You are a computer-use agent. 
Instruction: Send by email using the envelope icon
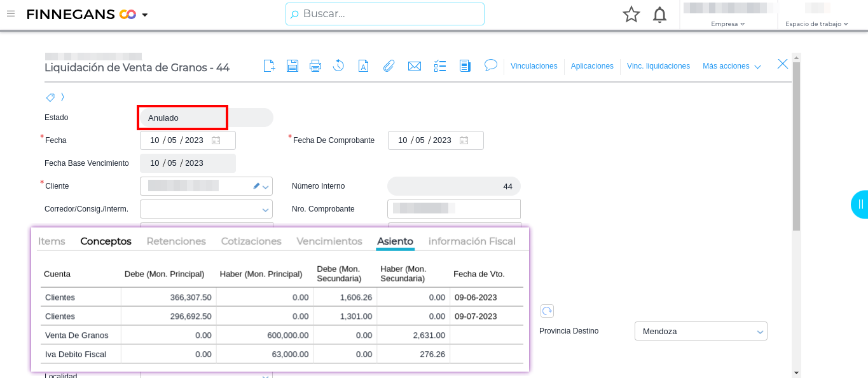click(x=415, y=65)
